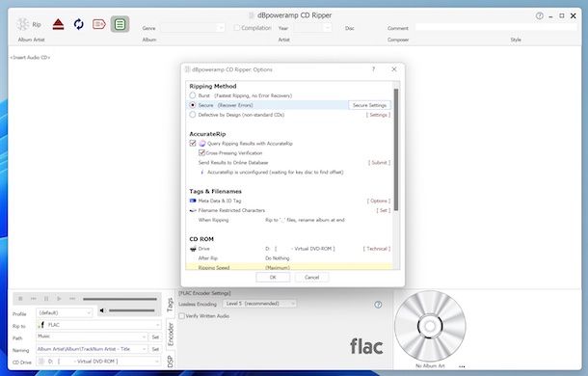This screenshot has height=376, width=588.
Task: Click the Set button next to Path
Action: tap(155, 337)
